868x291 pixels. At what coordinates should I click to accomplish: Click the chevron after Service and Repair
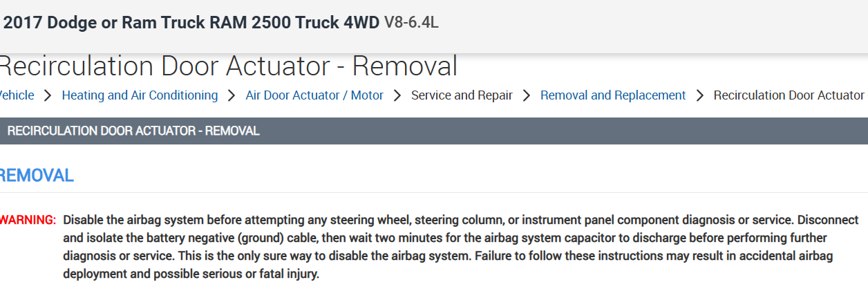pos(527,95)
